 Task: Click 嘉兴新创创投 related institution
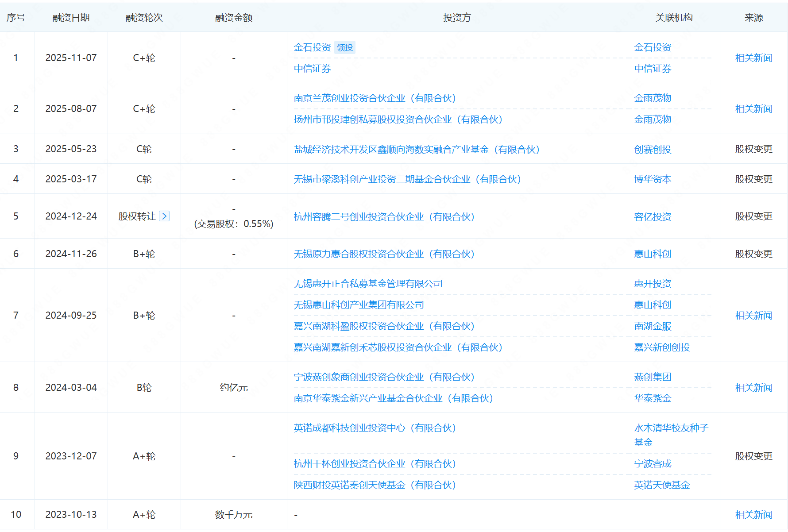click(662, 347)
